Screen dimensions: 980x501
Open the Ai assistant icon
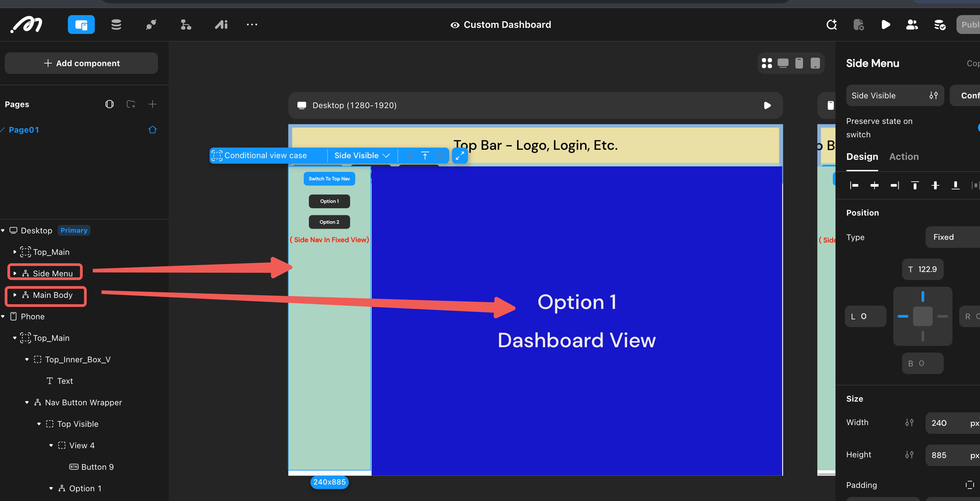click(221, 25)
